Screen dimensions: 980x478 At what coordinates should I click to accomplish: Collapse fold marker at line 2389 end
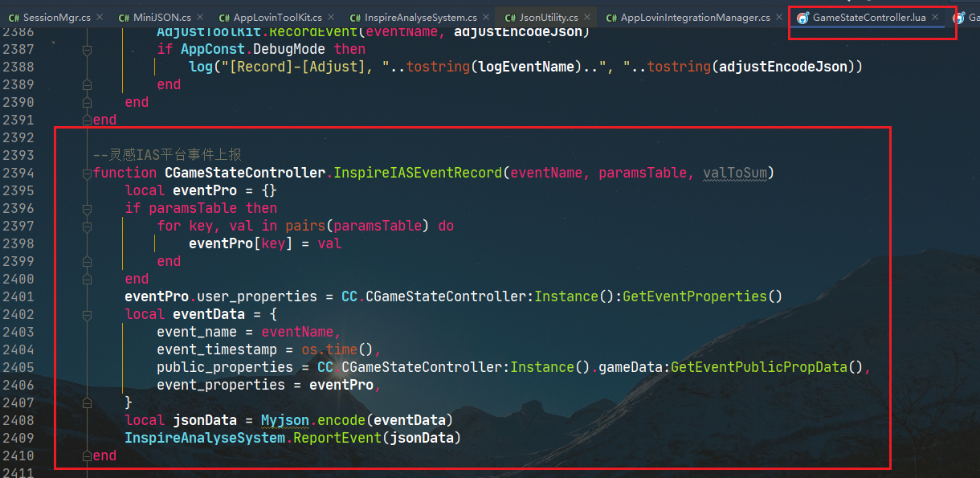[87, 85]
